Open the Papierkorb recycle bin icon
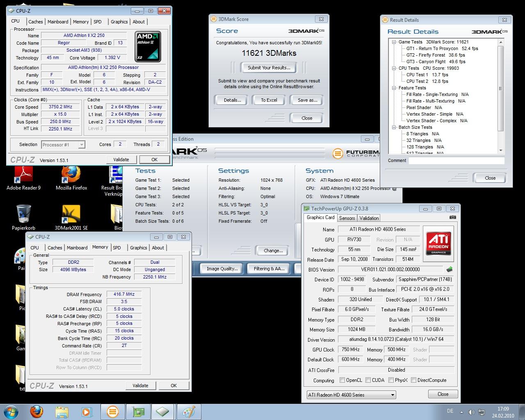 click(23, 218)
